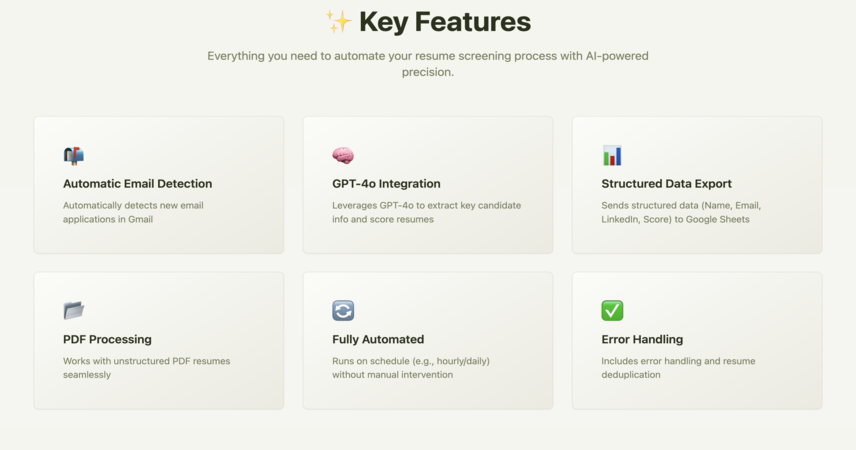Select the GPT-4o Integration heading
Screen dimensions: 856x450
pos(386,183)
